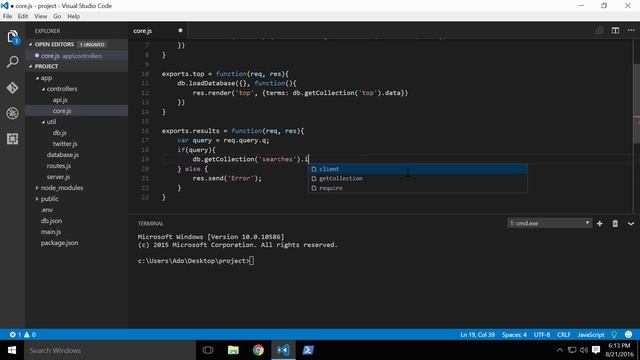Pick 'getCollection' autocomplete suggestion
The height and width of the screenshot is (360, 640).
coord(418,178)
